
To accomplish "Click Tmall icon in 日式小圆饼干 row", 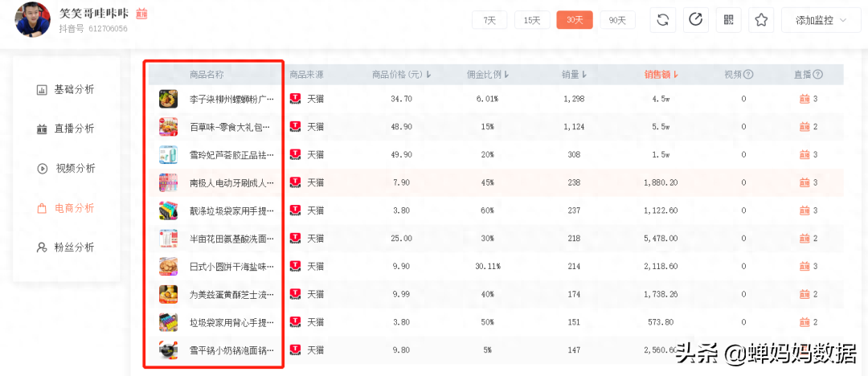I will pos(296,267).
